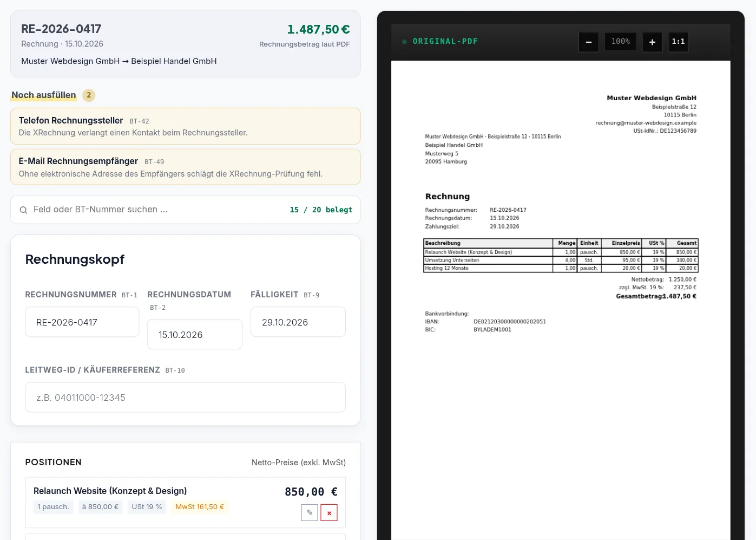Reset PDF view with the 1:1 button
756x540 pixels.
[678, 42]
